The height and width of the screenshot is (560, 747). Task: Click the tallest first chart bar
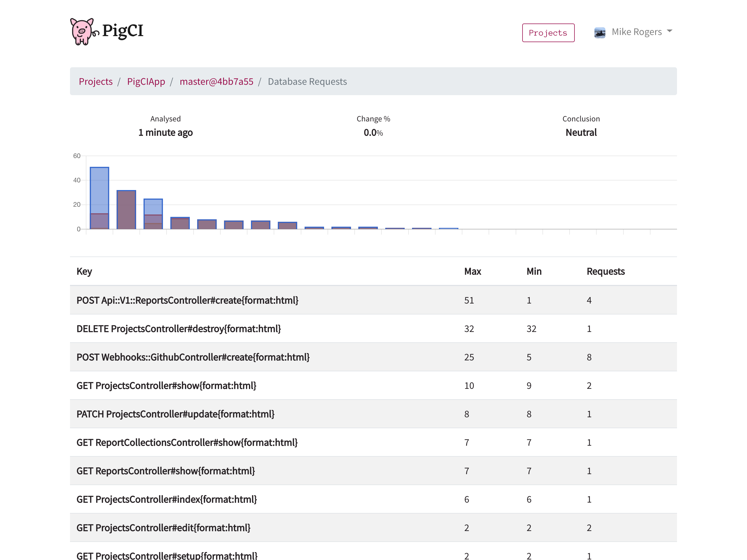point(99,198)
